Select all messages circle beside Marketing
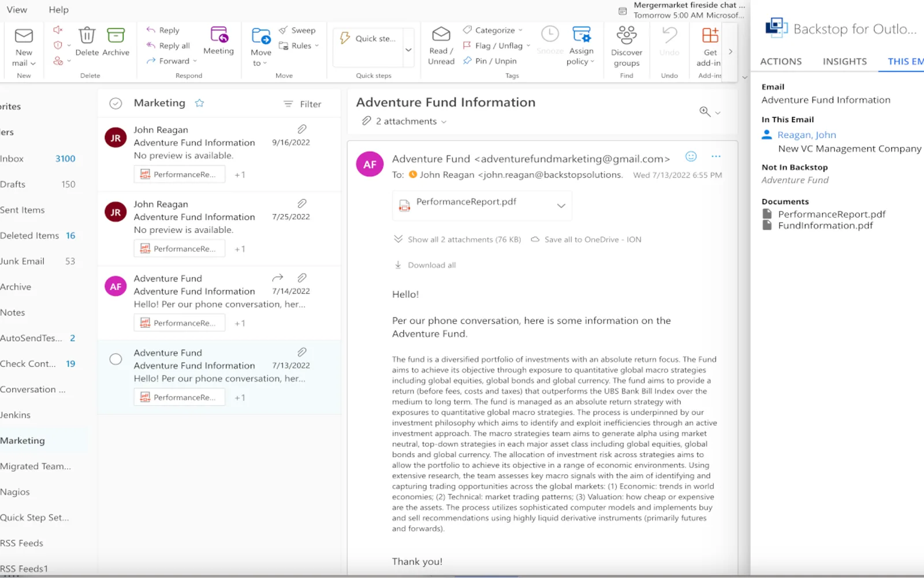This screenshot has width=924, height=578. pos(115,103)
